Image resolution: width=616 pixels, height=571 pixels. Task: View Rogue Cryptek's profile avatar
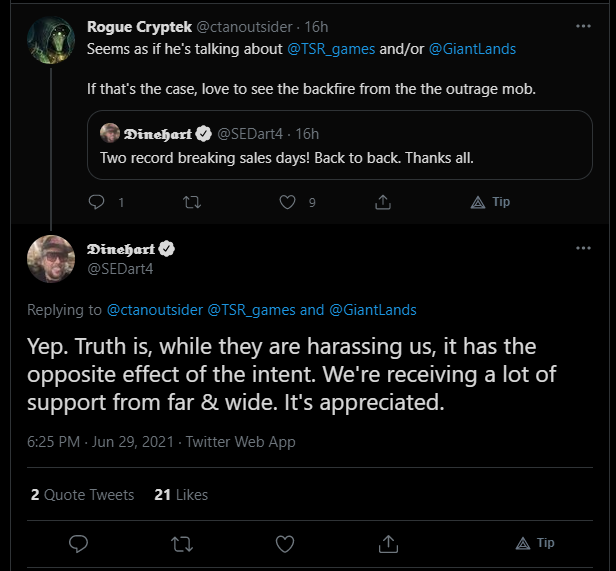pyautogui.click(x=51, y=40)
